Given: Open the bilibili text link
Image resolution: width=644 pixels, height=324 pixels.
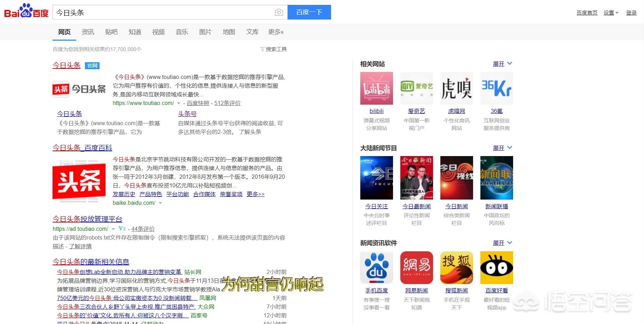Looking at the screenshot, I should coord(376,111).
